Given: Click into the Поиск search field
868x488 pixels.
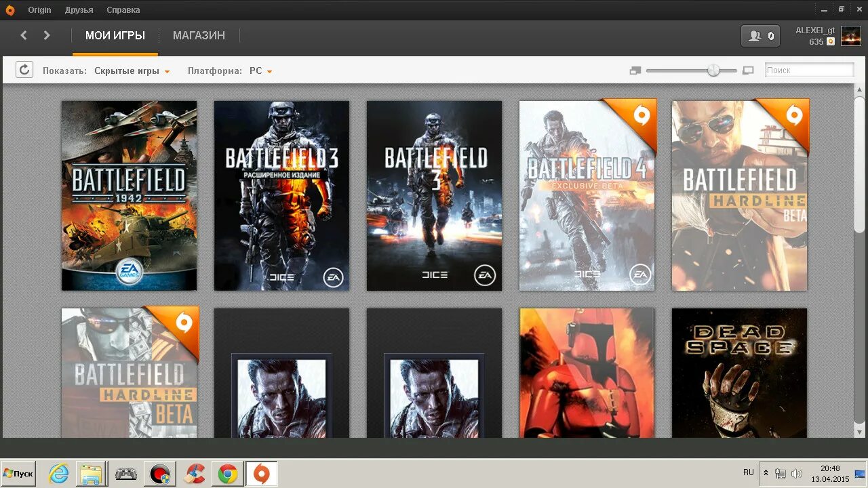Looking at the screenshot, I should tap(810, 70).
